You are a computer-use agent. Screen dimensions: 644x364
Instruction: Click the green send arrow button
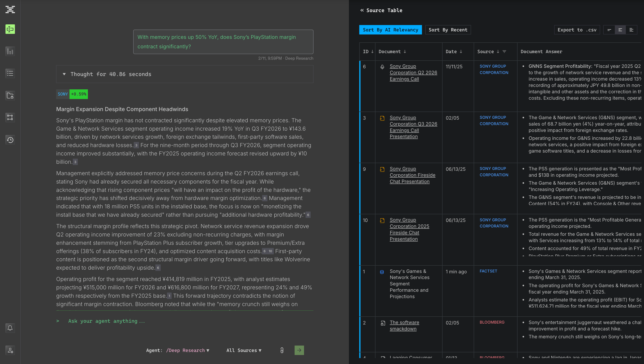pyautogui.click(x=299, y=350)
